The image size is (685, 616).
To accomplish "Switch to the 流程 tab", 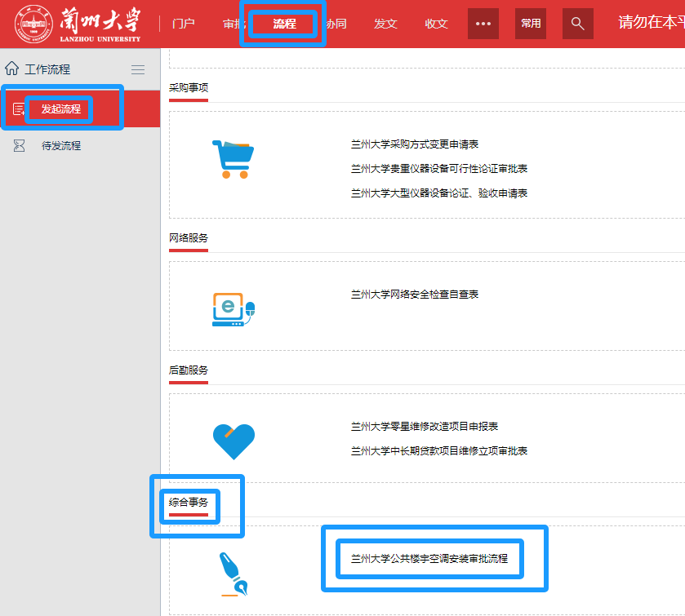I will pyautogui.click(x=284, y=24).
